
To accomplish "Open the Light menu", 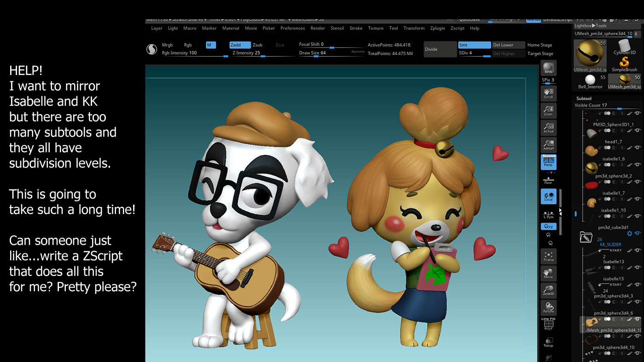I will (173, 28).
